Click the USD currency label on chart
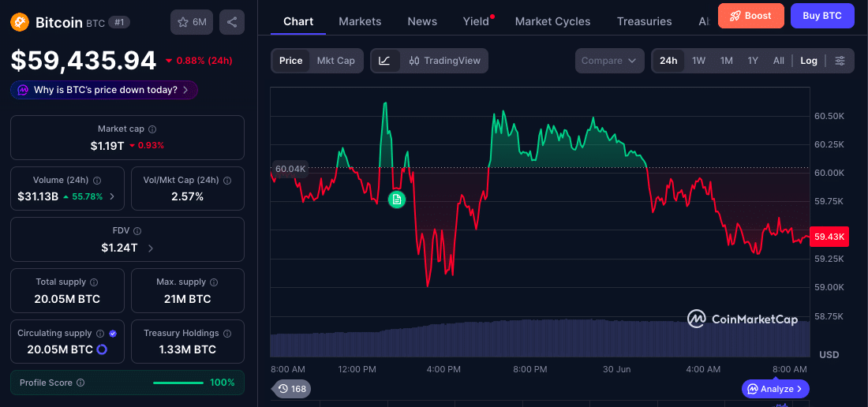Screen dimensions: 868x407 (829, 354)
